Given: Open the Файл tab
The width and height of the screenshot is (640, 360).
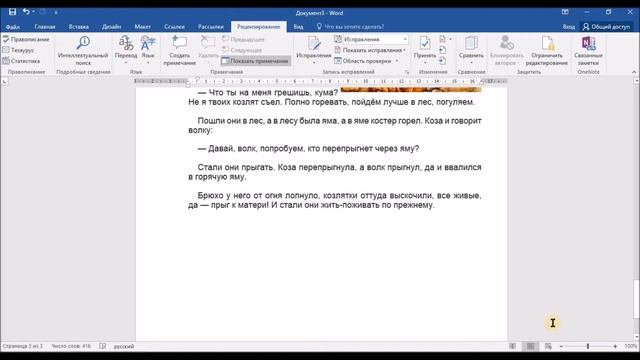Looking at the screenshot, I should 13,27.
